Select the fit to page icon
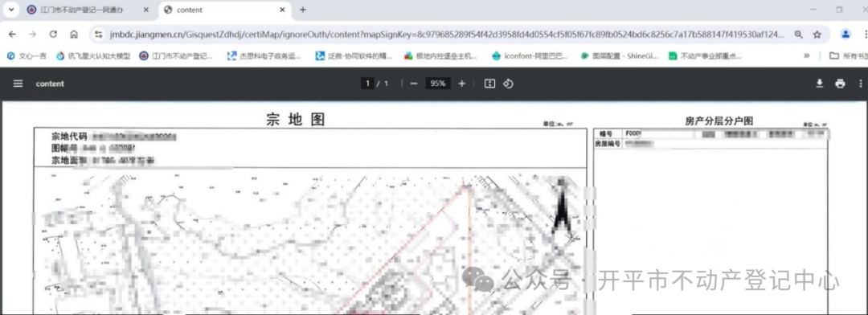868x315 pixels. point(489,84)
